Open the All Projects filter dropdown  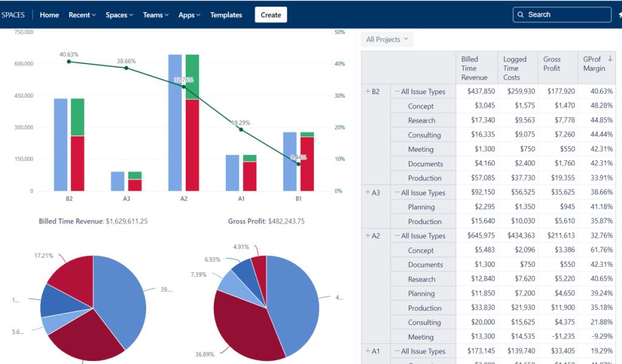point(387,39)
